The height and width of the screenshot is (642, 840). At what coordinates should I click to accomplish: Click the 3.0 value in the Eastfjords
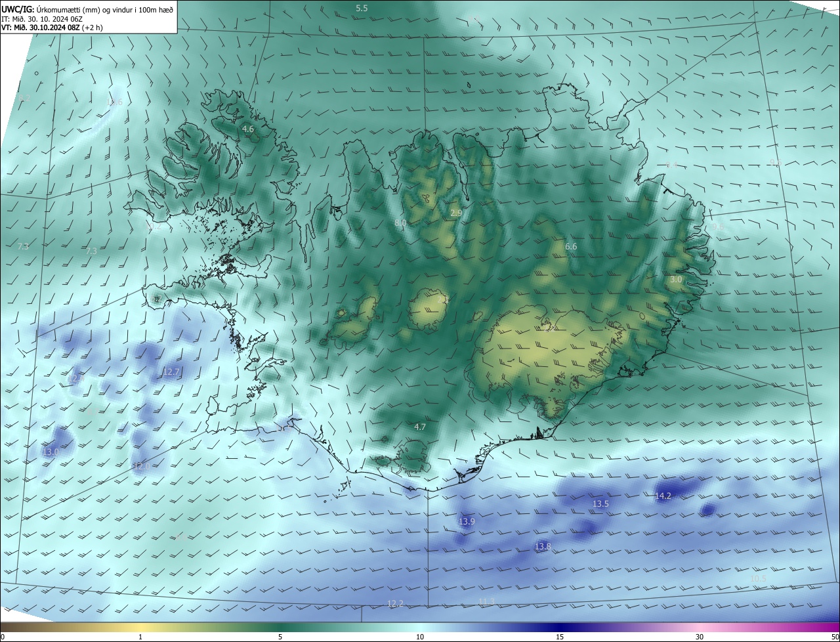(x=676, y=279)
